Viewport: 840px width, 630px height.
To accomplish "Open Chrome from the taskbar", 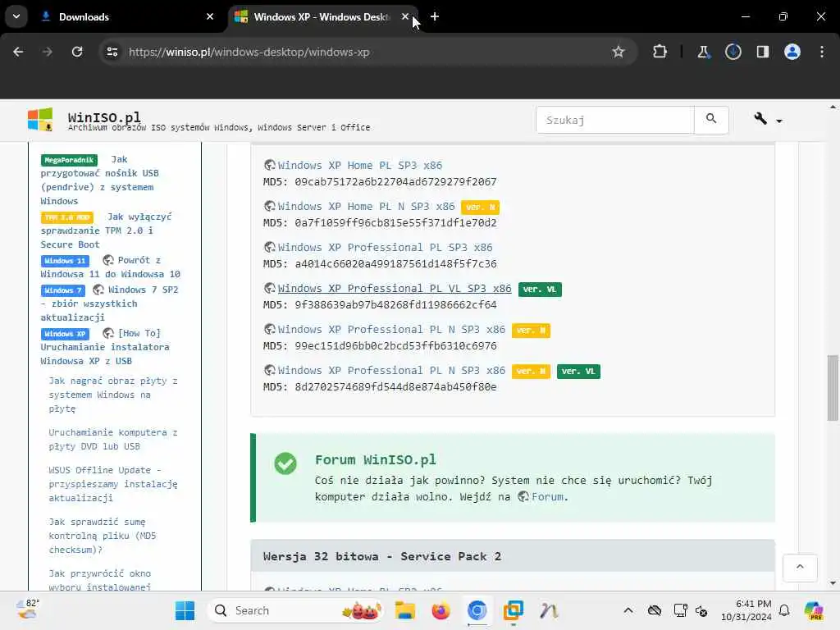I will point(477,610).
